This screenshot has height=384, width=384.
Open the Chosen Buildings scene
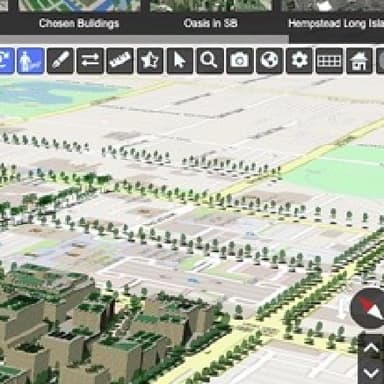point(79,17)
